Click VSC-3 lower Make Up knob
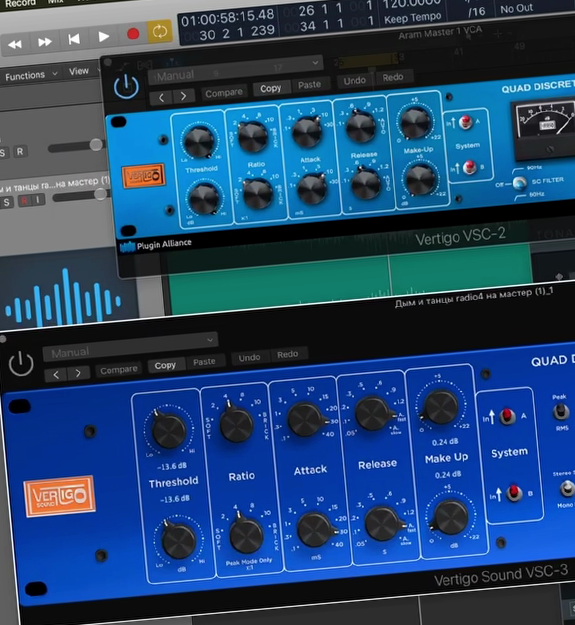 (450, 517)
